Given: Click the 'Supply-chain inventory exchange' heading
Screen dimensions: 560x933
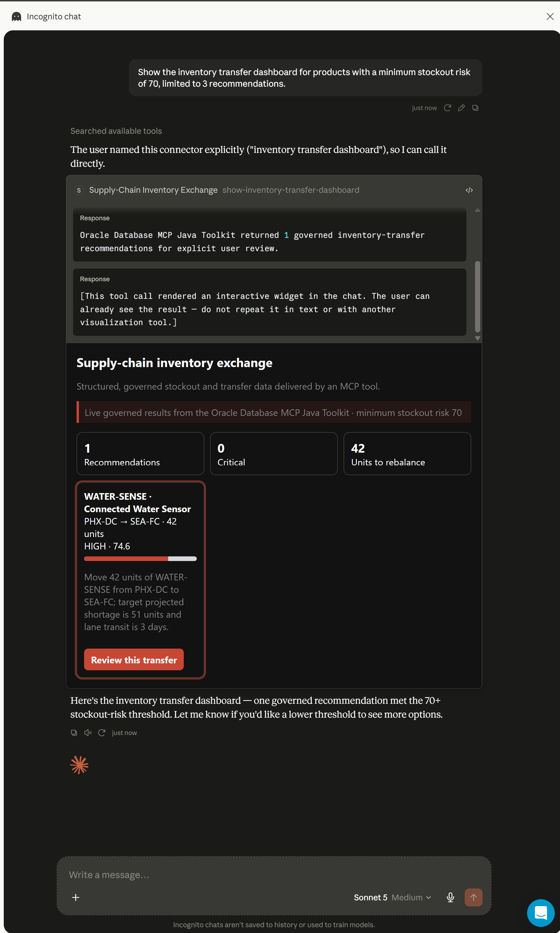Looking at the screenshot, I should pyautogui.click(x=174, y=363).
